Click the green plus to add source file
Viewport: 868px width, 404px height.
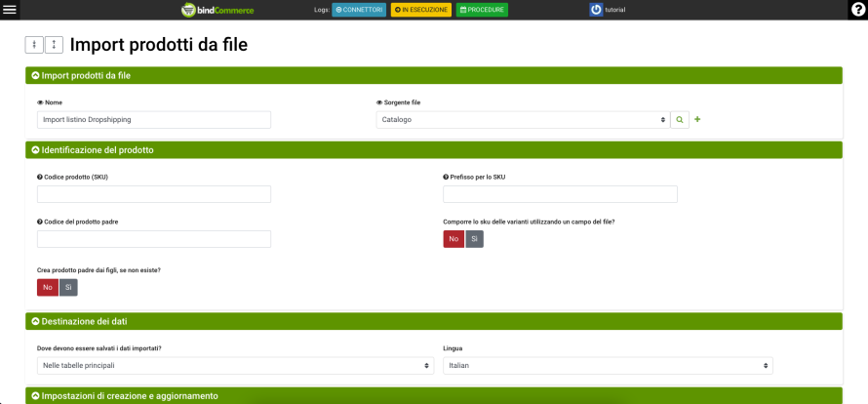697,119
